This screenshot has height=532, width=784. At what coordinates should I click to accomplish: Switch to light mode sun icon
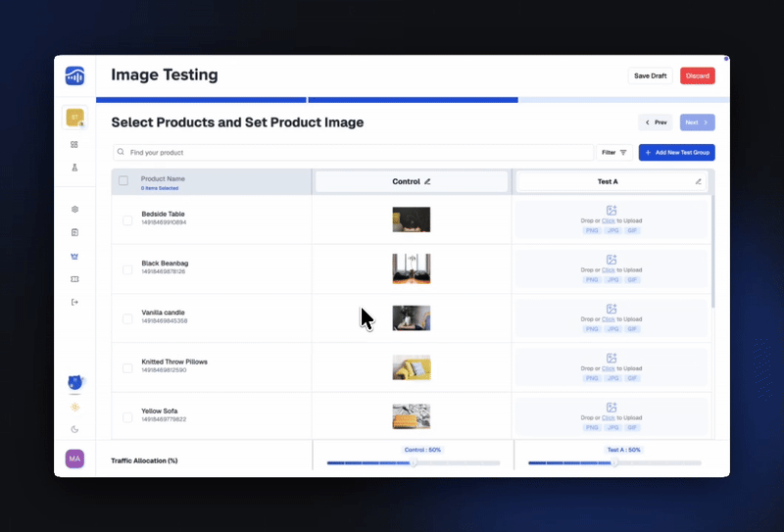[x=75, y=407]
